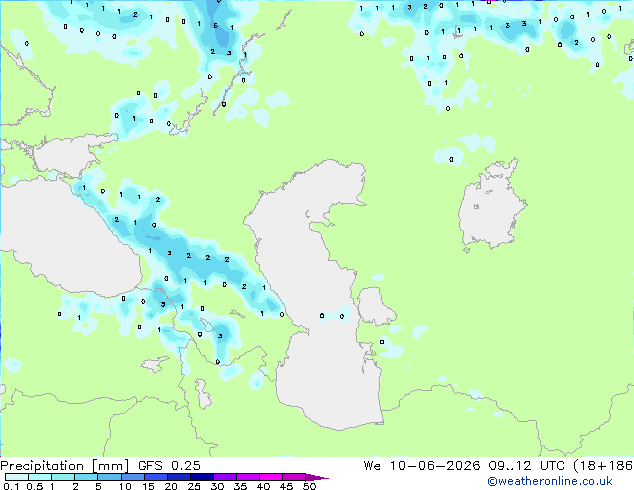Viewport: 634px width, 490px height.
Task: Open the weatheronline.co.uk copyright link
Action: [x=550, y=481]
